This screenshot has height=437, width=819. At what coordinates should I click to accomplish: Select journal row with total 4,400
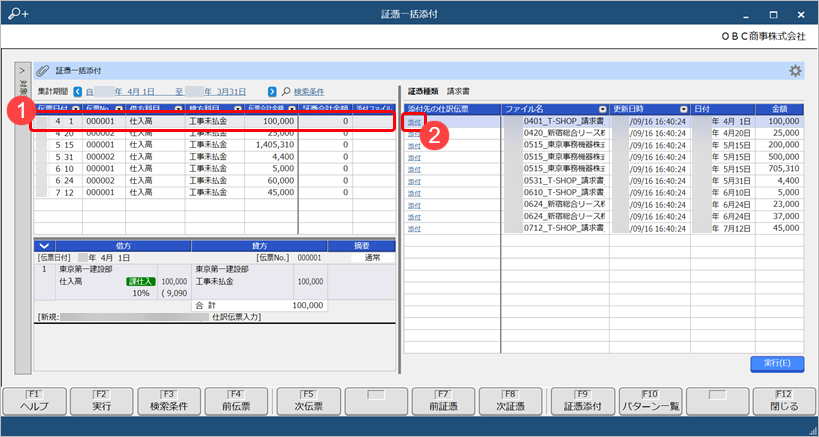[x=215, y=157]
